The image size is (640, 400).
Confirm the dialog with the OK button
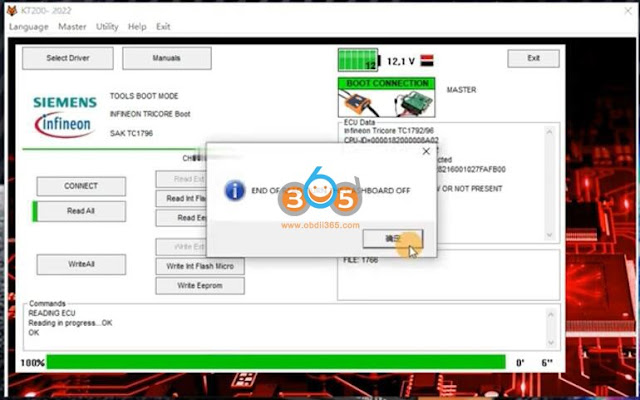(393, 239)
